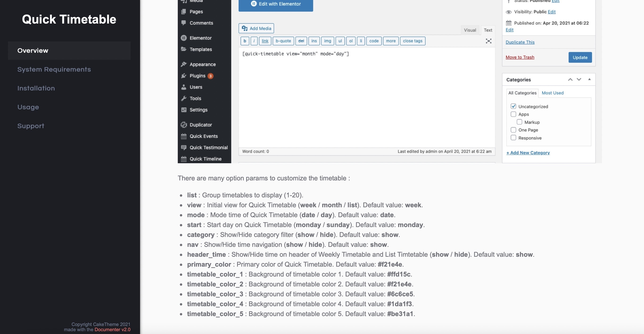Image resolution: width=644 pixels, height=334 pixels.
Task: Enable the Responsive category checkbox
Action: (x=513, y=138)
